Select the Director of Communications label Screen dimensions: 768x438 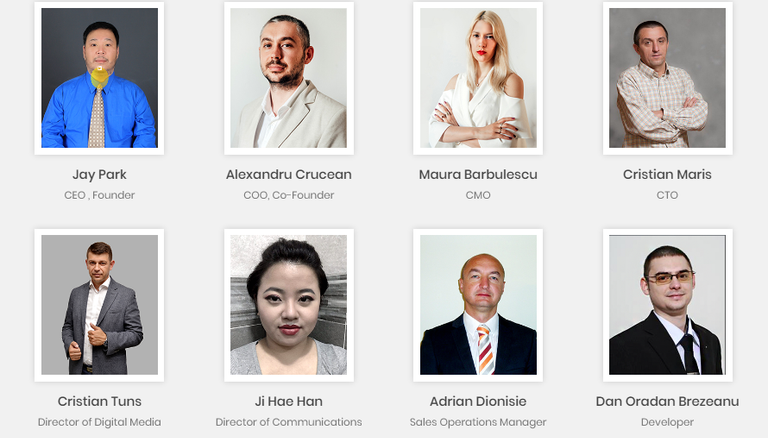click(288, 422)
